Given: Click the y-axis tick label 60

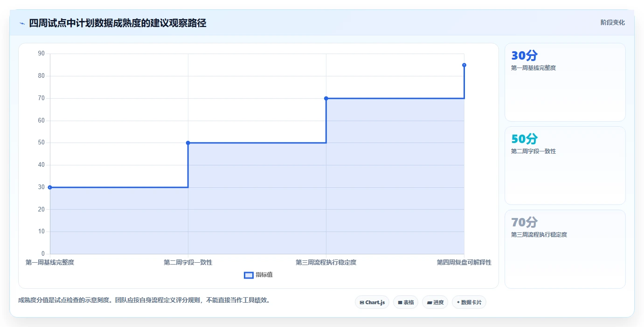Looking at the screenshot, I should [42, 121].
